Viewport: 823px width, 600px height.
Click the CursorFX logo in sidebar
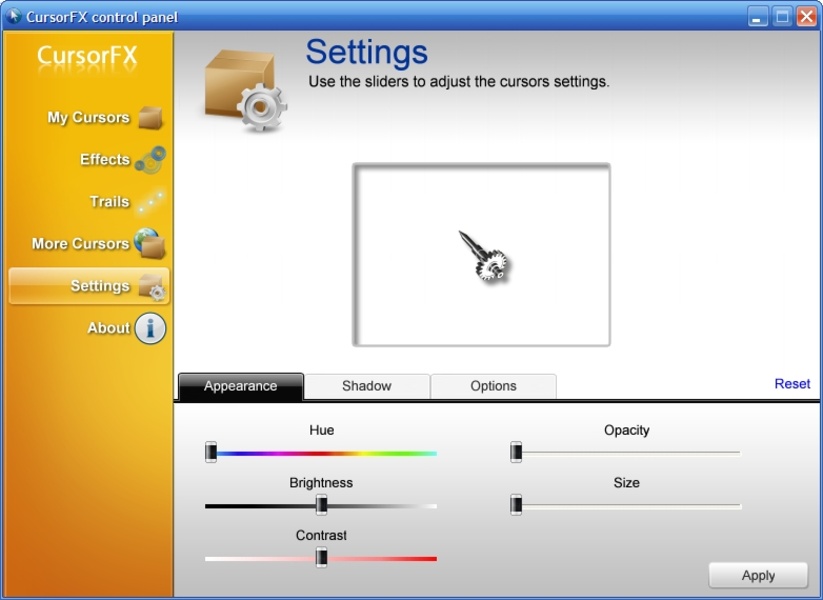[87, 56]
